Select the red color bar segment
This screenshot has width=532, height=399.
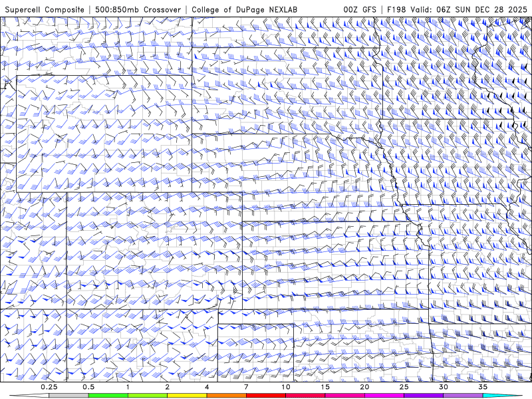(x=266, y=396)
